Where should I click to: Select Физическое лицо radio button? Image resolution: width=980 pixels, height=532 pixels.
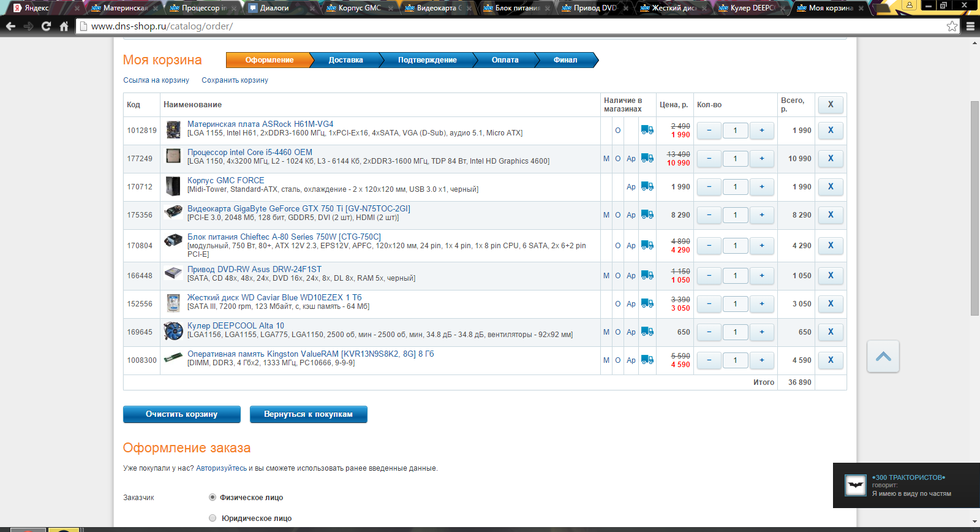(x=213, y=497)
